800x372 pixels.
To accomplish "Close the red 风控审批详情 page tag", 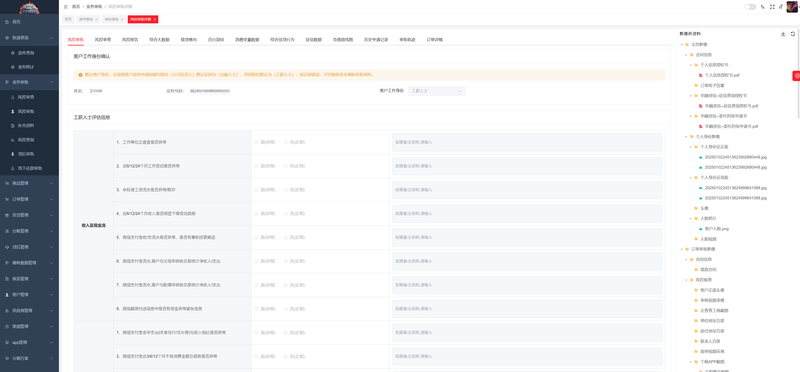I will coord(155,19).
